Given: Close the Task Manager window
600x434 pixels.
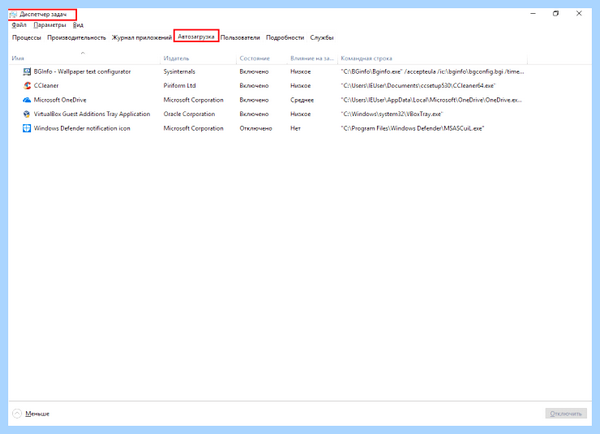Looking at the screenshot, I should 579,14.
